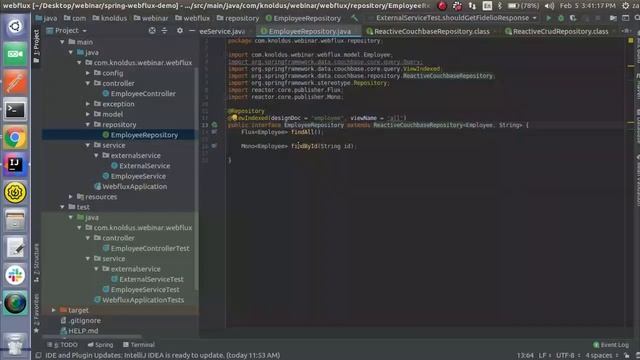Click the battery indicator in top bar
Viewport: 640px width, 360px height.
pos(524,6)
